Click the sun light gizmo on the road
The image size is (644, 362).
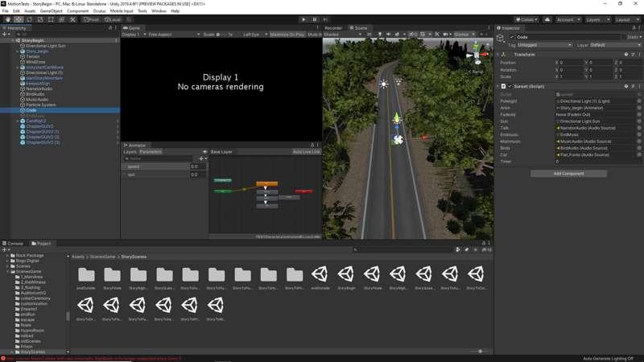click(x=384, y=84)
